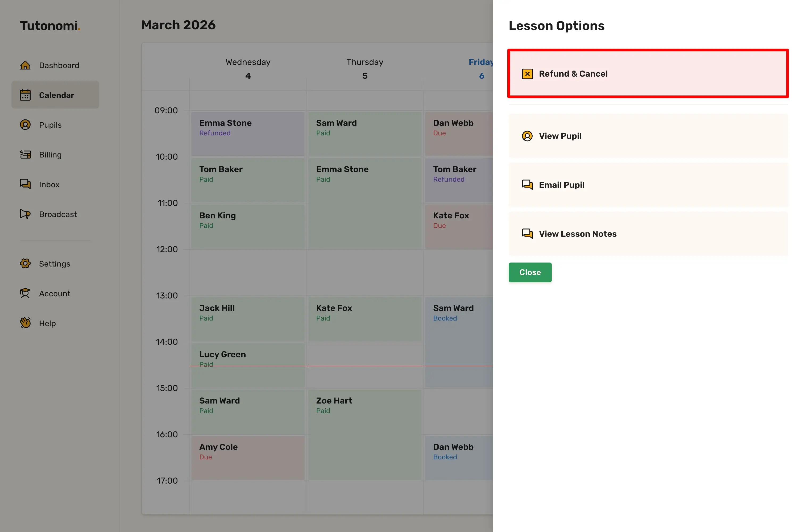The height and width of the screenshot is (532, 804).
Task: Click the Dashboard house icon
Action: (25, 65)
